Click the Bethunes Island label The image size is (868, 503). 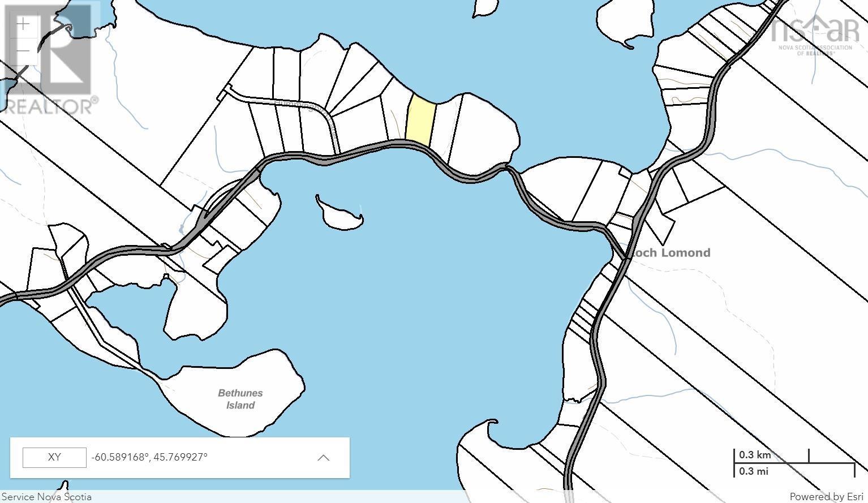pos(240,399)
